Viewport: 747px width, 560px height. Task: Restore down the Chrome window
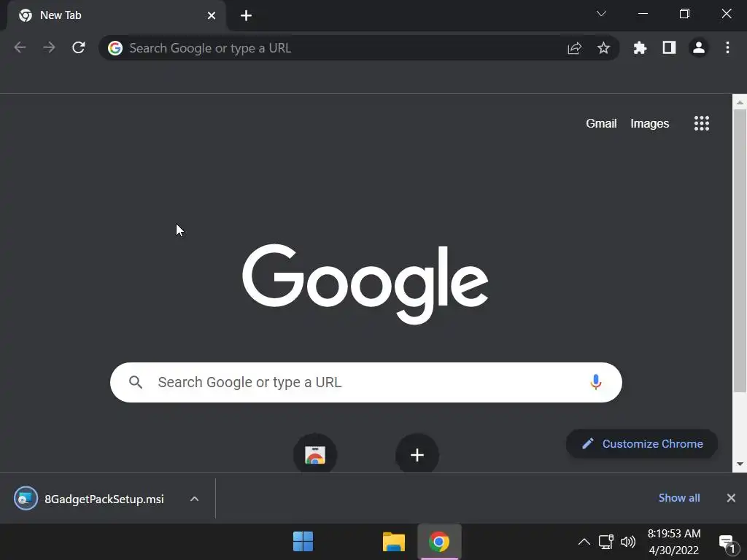pyautogui.click(x=684, y=14)
